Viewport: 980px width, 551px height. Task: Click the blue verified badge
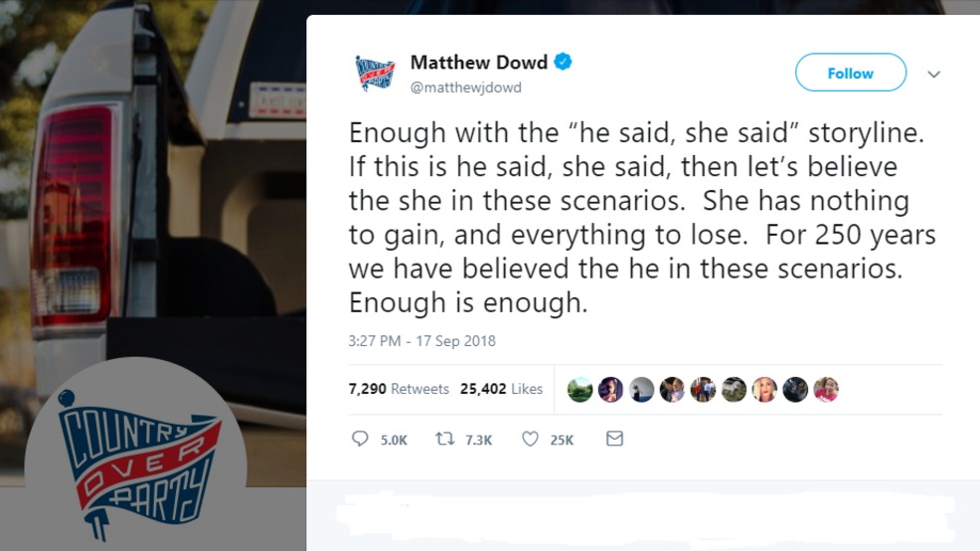[564, 62]
